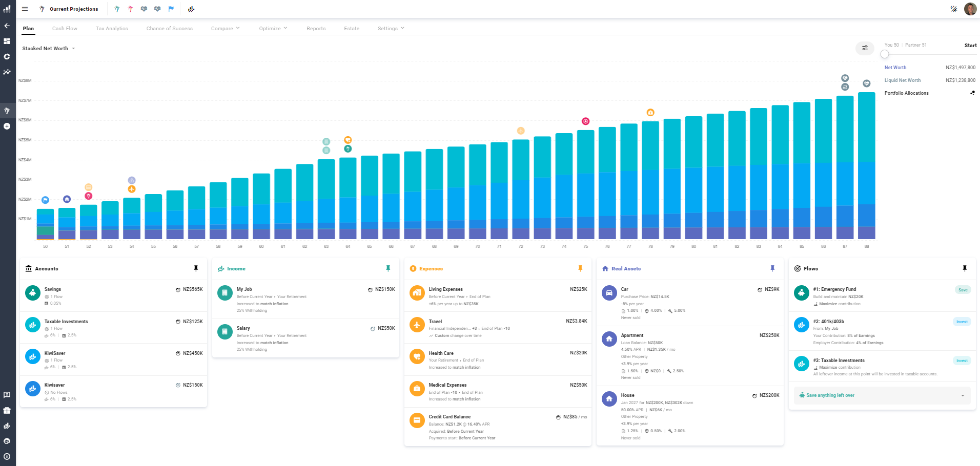
Task: Click the Liquid Net Worth link
Action: [x=903, y=80]
